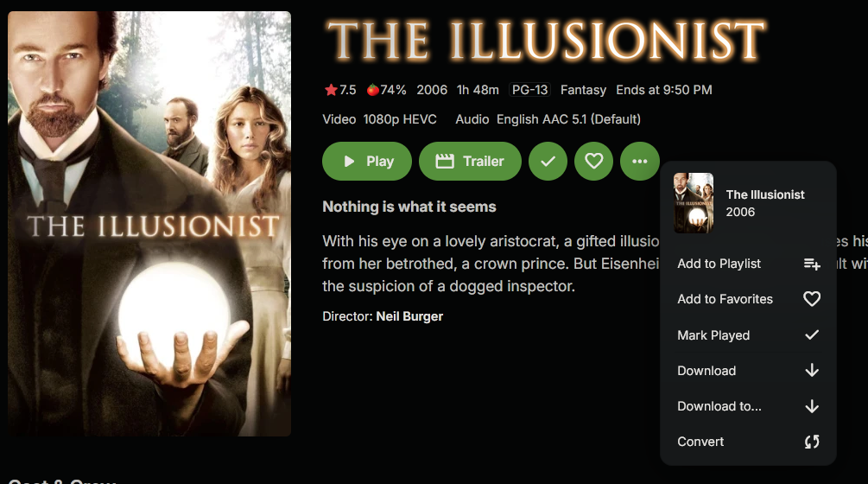
Task: Click the down arrow beside Download
Action: (812, 371)
